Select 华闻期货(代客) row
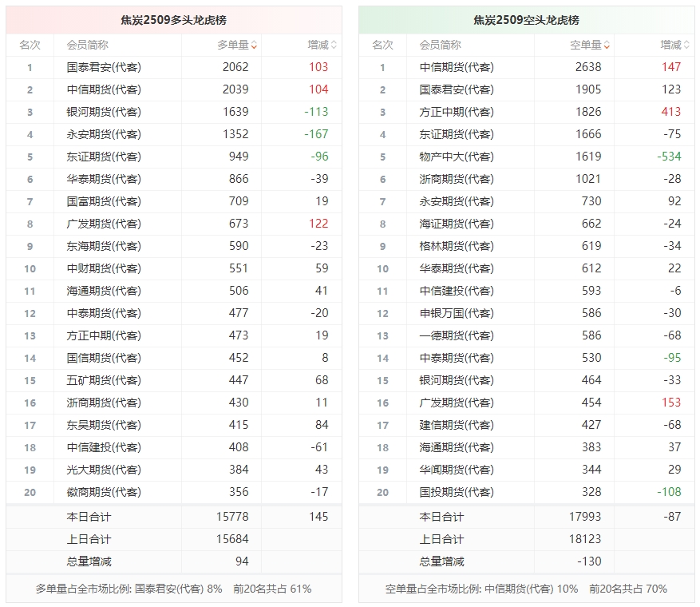 point(527,470)
